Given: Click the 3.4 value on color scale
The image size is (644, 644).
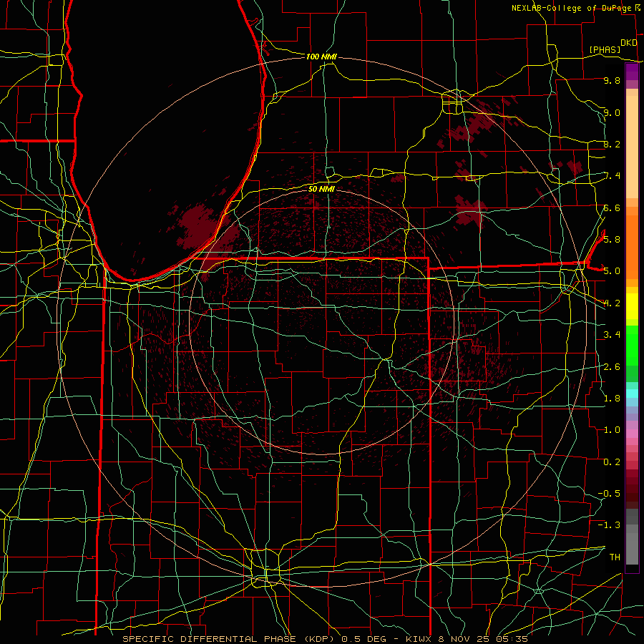Looking at the screenshot, I should click(x=612, y=334).
